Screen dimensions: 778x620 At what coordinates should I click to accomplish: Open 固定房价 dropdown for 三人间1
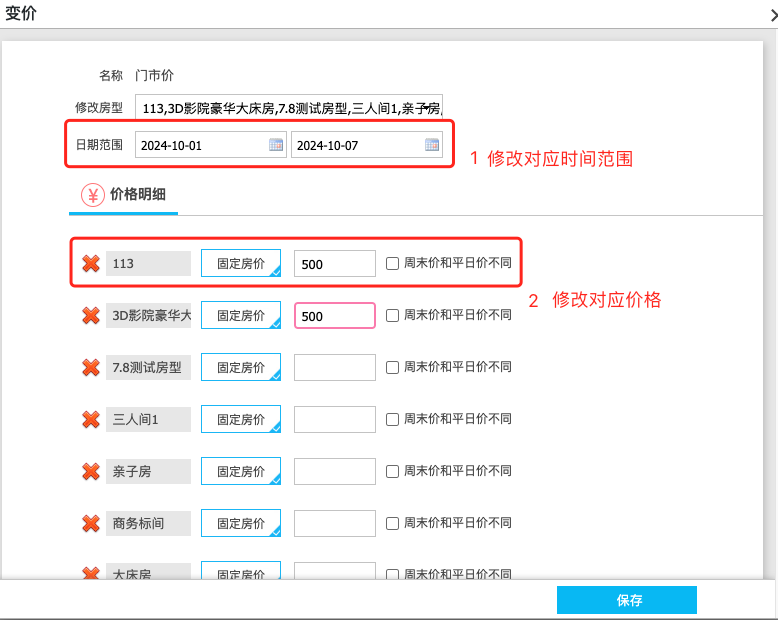241,419
